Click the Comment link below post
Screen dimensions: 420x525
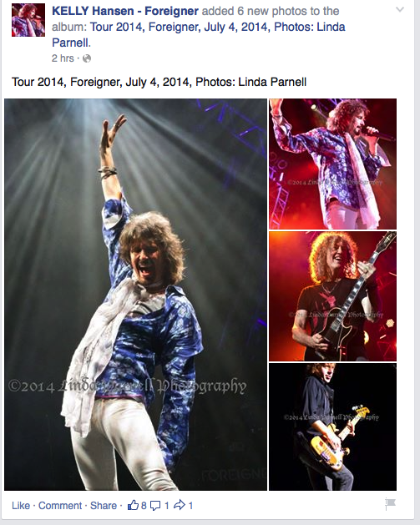click(x=60, y=506)
